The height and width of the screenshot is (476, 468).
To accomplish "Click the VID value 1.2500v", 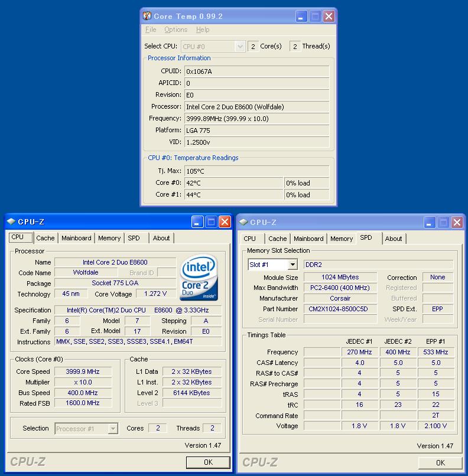I will coord(257,142).
